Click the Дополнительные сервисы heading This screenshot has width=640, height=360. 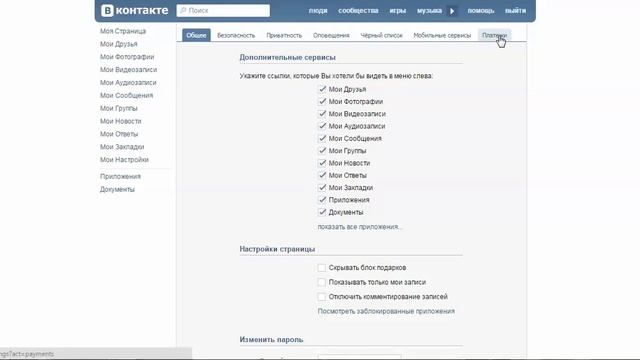click(x=287, y=58)
